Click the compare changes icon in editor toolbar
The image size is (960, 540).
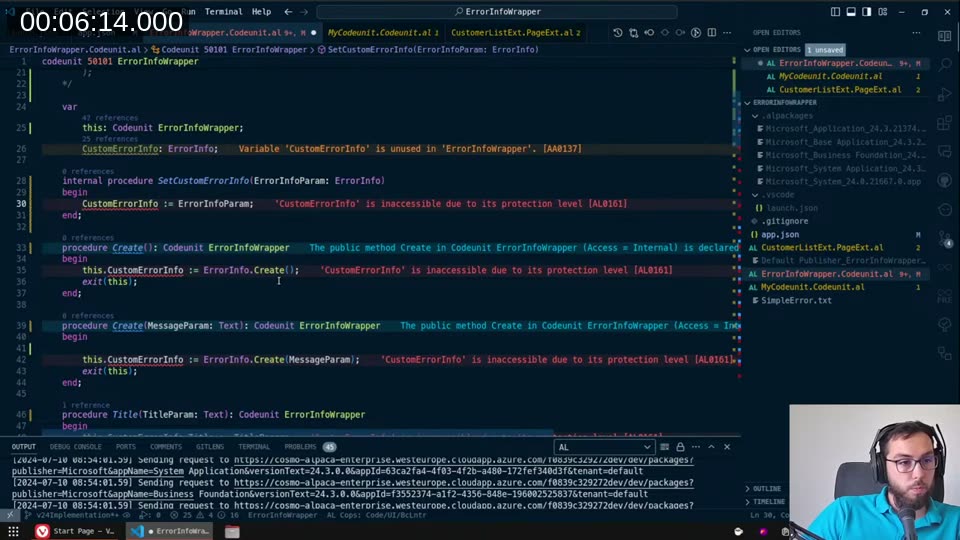[x=634, y=32]
